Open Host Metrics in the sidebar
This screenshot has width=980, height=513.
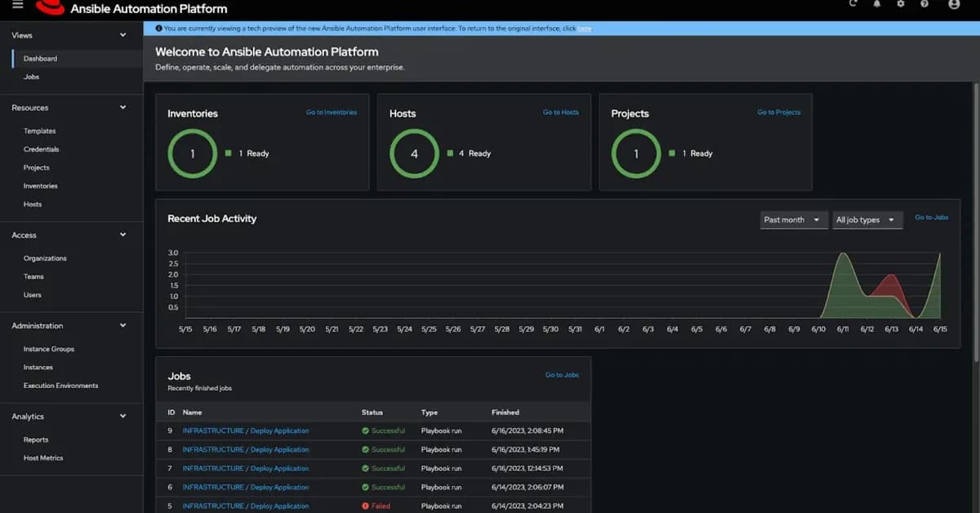[x=42, y=457]
